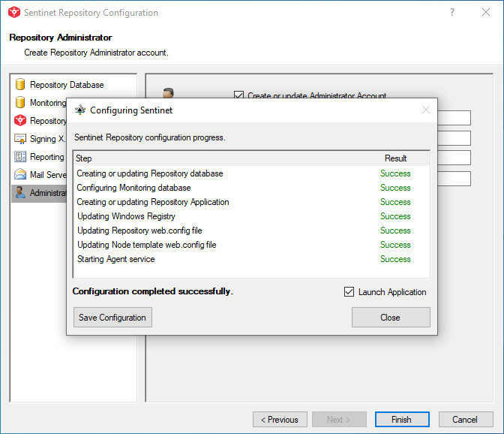Click the Repository Database cylinder icon
This screenshot has height=434, width=504.
[x=20, y=84]
